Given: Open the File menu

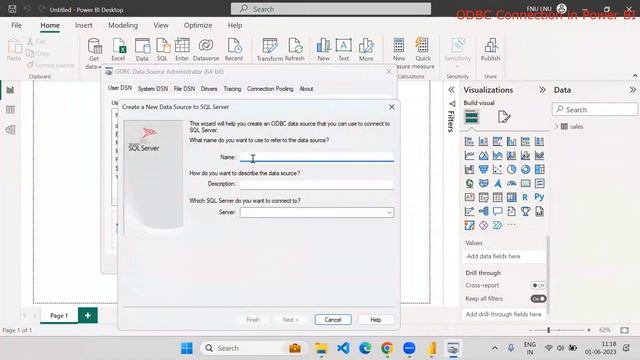Looking at the screenshot, I should pos(16,25).
